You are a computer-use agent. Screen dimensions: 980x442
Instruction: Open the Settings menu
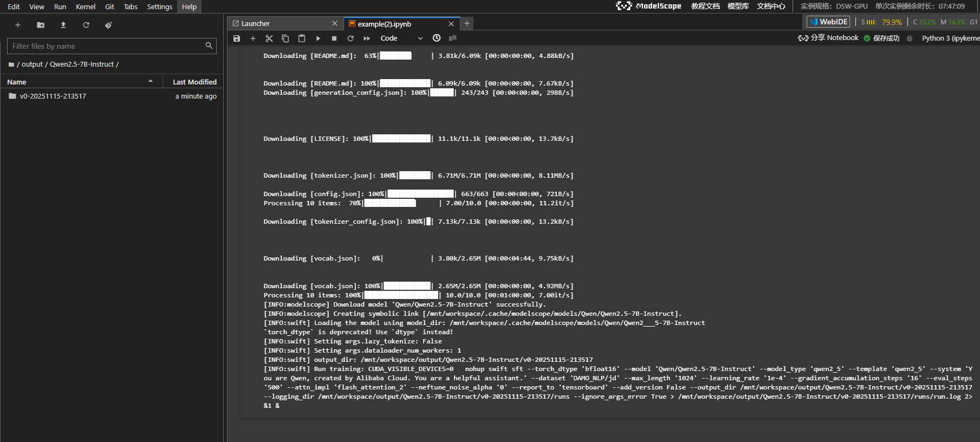[159, 6]
